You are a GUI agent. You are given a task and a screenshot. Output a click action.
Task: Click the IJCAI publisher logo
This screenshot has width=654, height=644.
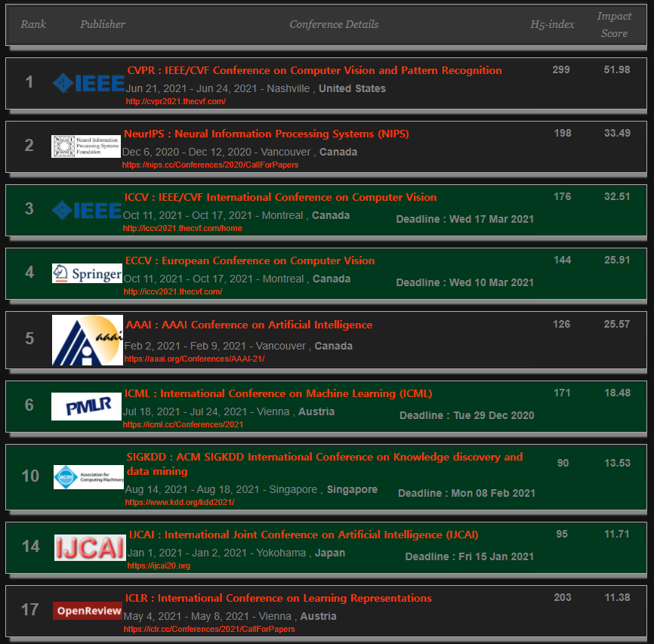coord(90,547)
